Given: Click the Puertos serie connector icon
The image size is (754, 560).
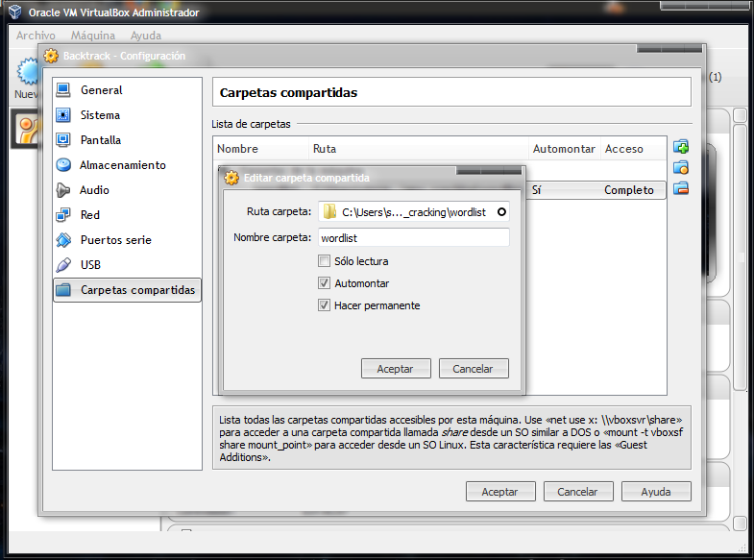Looking at the screenshot, I should coord(63,240).
